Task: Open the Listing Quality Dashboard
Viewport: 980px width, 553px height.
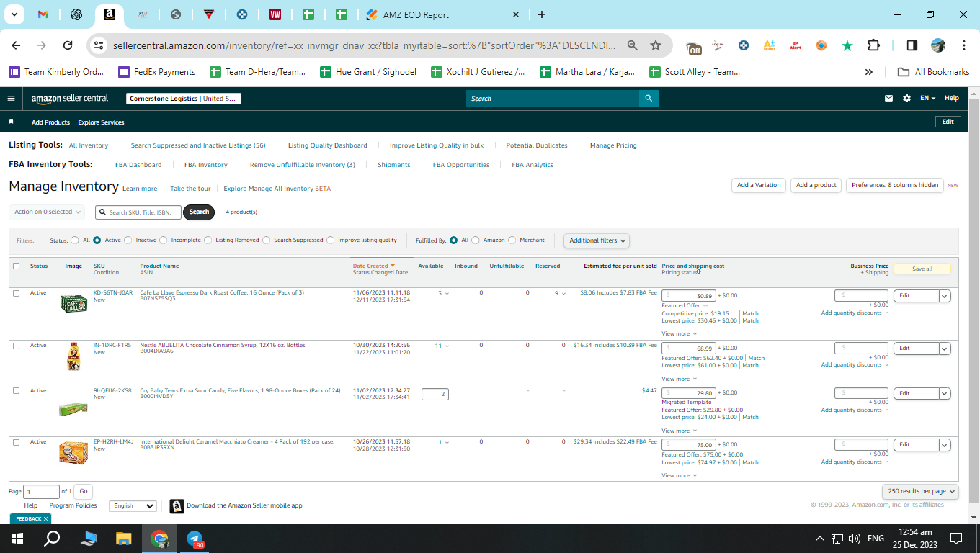Action: pyautogui.click(x=328, y=145)
